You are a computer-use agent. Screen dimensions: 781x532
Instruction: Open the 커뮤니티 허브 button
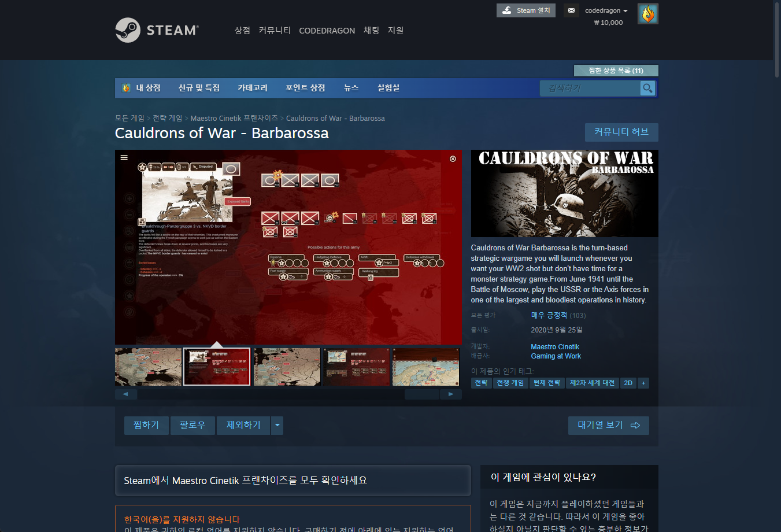click(x=621, y=132)
